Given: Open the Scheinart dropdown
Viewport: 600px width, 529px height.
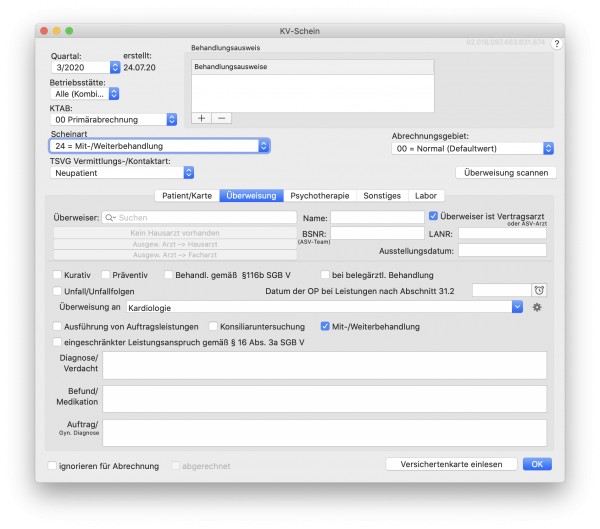Looking at the screenshot, I should click(x=160, y=146).
